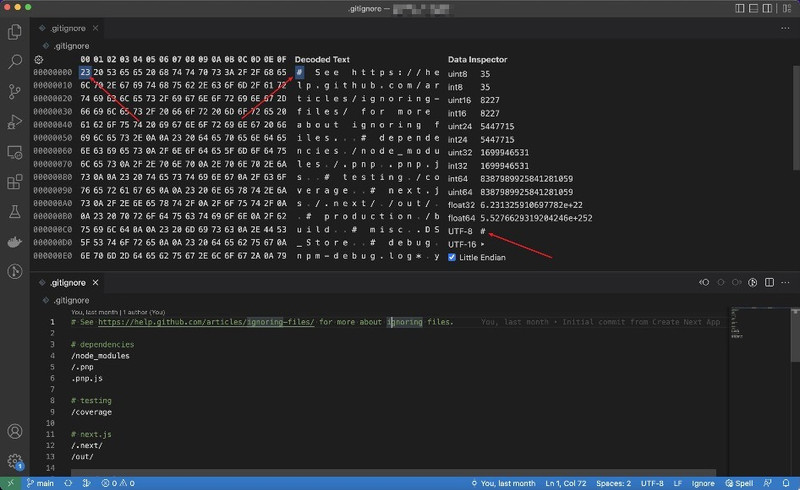Open help.github.com ignoring-files link
The height and width of the screenshot is (490, 800).
(x=206, y=322)
